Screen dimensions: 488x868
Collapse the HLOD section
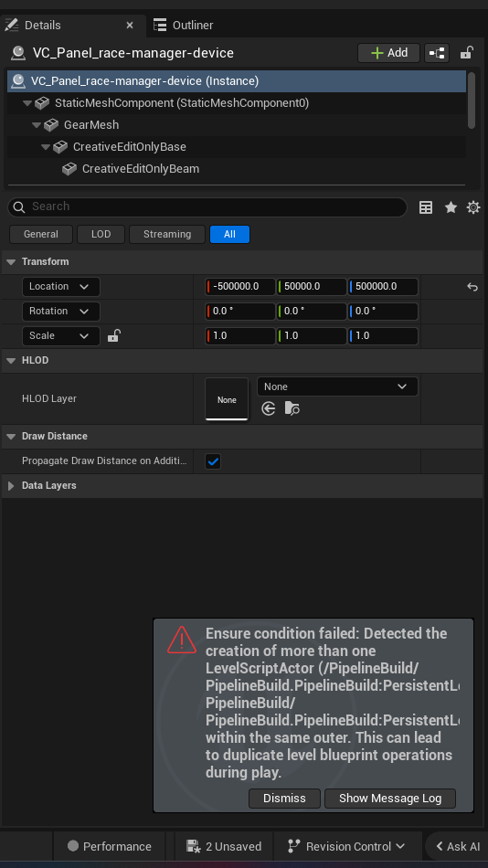click(11, 360)
